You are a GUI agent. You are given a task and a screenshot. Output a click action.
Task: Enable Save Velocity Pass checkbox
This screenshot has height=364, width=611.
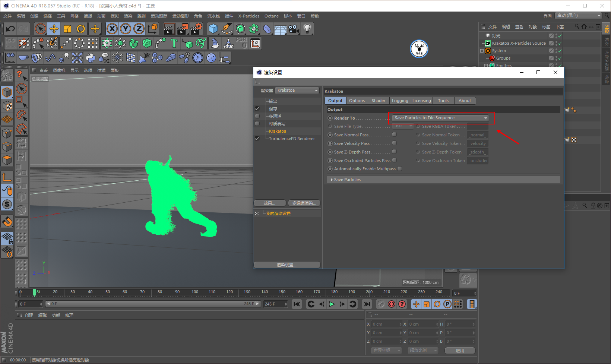pos(395,143)
